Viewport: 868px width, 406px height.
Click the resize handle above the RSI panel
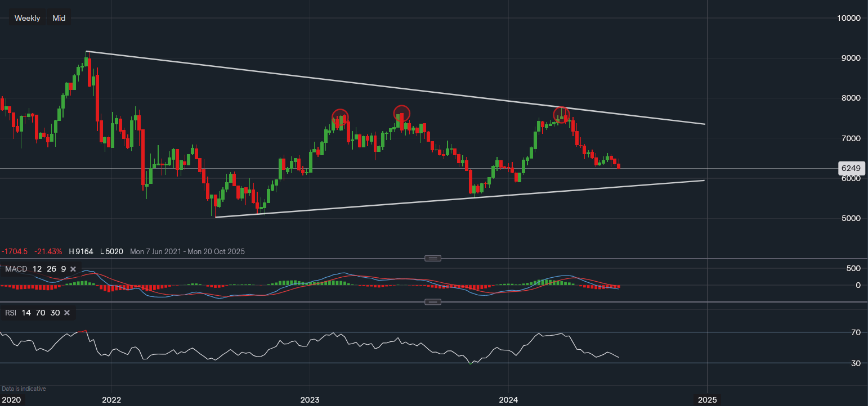[432, 302]
